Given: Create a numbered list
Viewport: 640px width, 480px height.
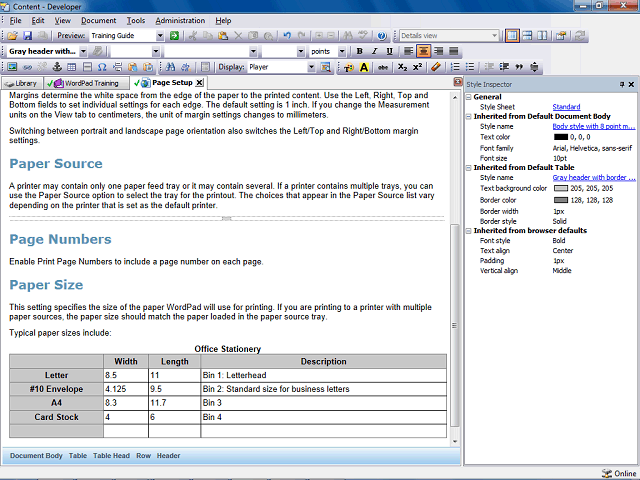Looking at the screenshot, I should (455, 67).
